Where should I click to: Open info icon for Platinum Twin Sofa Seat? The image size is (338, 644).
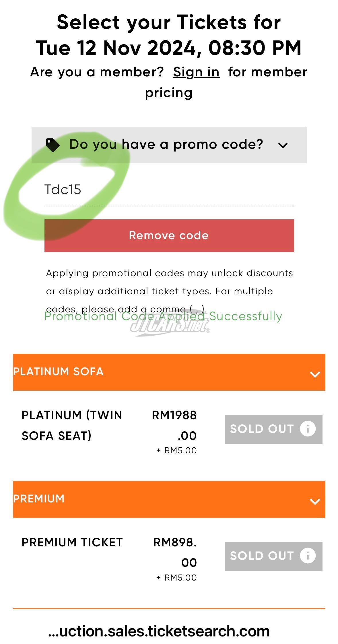pyautogui.click(x=308, y=429)
